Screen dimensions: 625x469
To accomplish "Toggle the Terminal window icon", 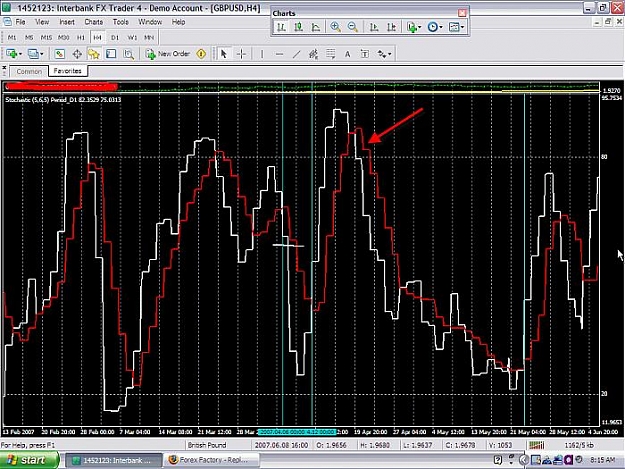I will point(111,54).
